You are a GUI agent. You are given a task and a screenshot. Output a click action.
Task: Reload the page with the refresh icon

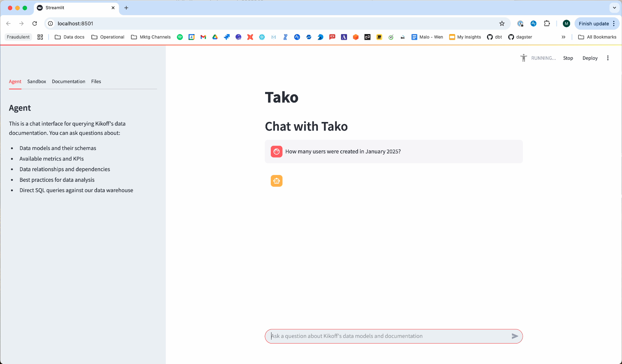pos(35,23)
